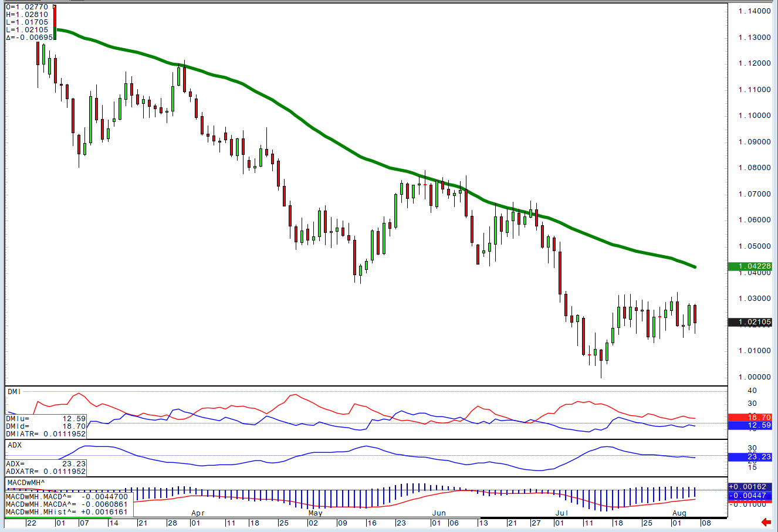
Task: Click the 28 date label on time axis
Action: 172,523
